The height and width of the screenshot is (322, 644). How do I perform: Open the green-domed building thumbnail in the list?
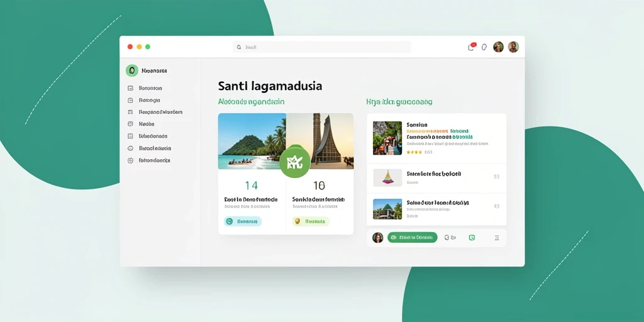coord(387,209)
